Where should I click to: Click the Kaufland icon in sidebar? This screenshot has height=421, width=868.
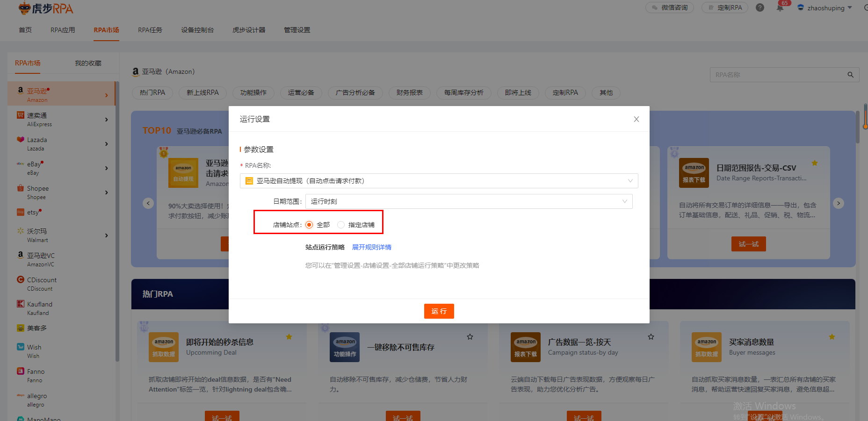(21, 304)
